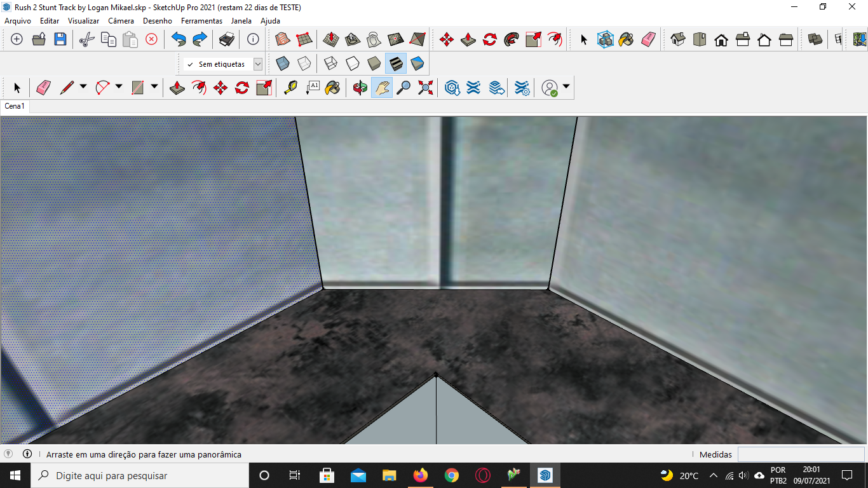Select the Sandbox Flip Edge tool

click(x=417, y=39)
